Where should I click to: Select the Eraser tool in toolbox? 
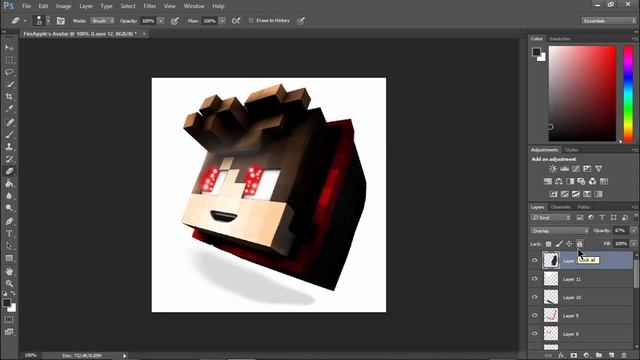(x=9, y=171)
